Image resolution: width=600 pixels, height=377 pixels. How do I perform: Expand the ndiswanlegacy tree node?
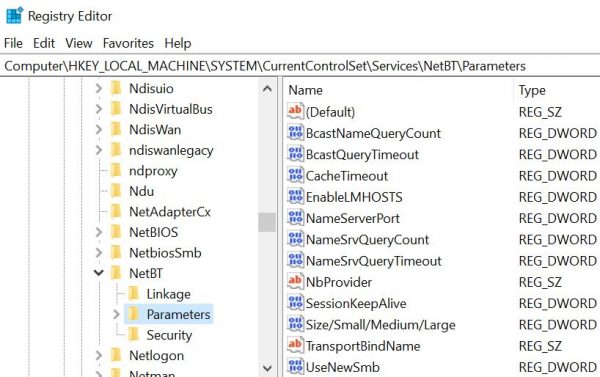pyautogui.click(x=99, y=150)
